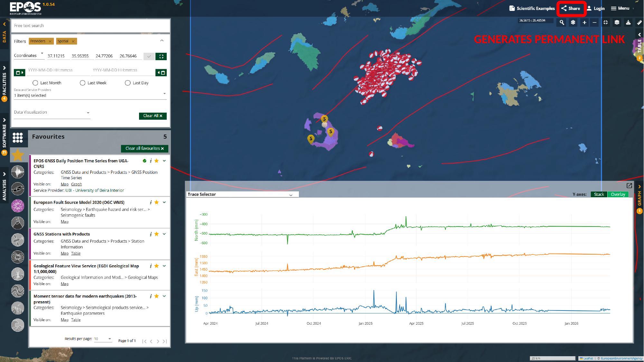This screenshot has width=644, height=362.
Task: Remove GNSS Stations with Products from favourites
Action: pyautogui.click(x=156, y=234)
